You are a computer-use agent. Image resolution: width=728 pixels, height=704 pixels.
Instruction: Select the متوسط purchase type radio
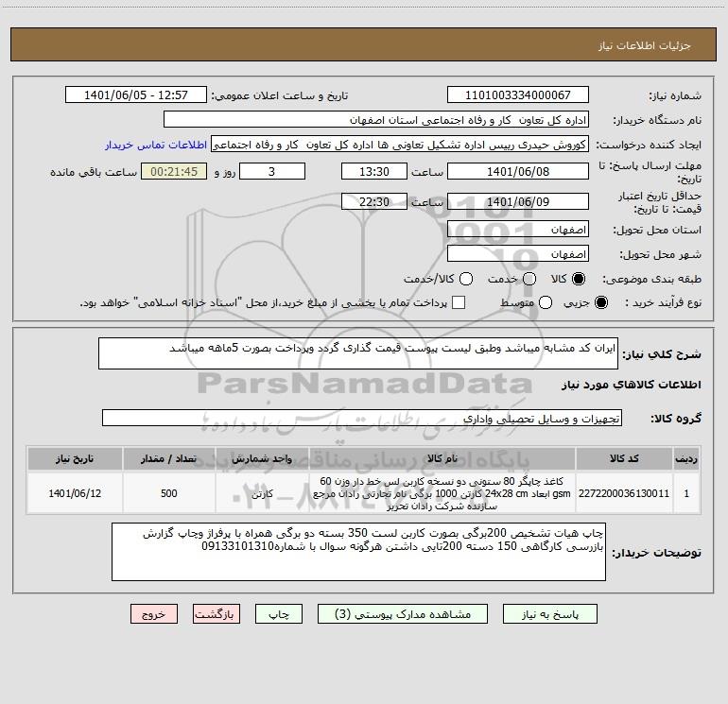(x=546, y=302)
